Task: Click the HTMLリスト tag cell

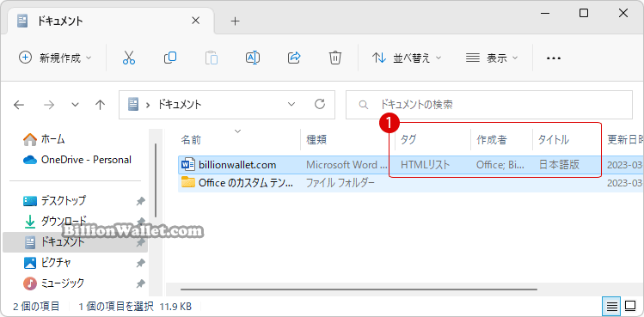Action: click(x=425, y=165)
